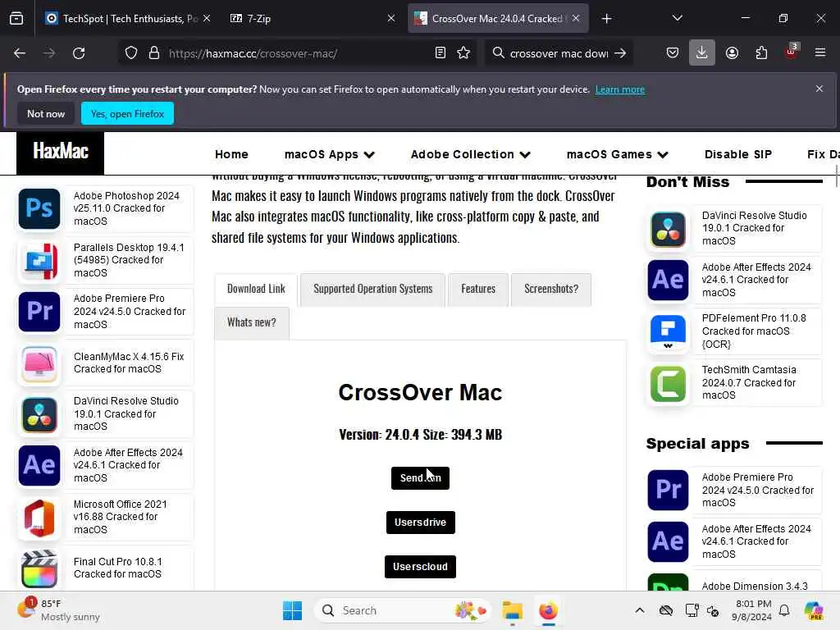Click Microsoft Office 2021 icon thumbnail
This screenshot has width=840, height=630.
39,518
